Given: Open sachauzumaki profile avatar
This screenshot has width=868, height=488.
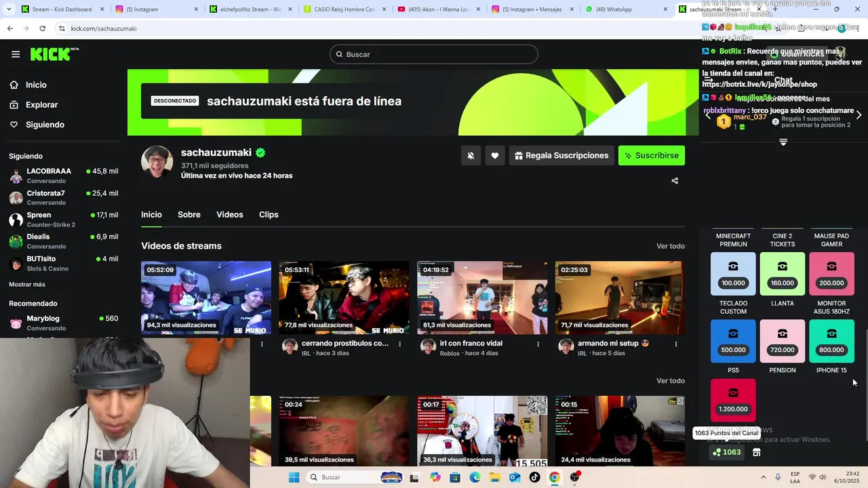Looking at the screenshot, I should click(157, 161).
